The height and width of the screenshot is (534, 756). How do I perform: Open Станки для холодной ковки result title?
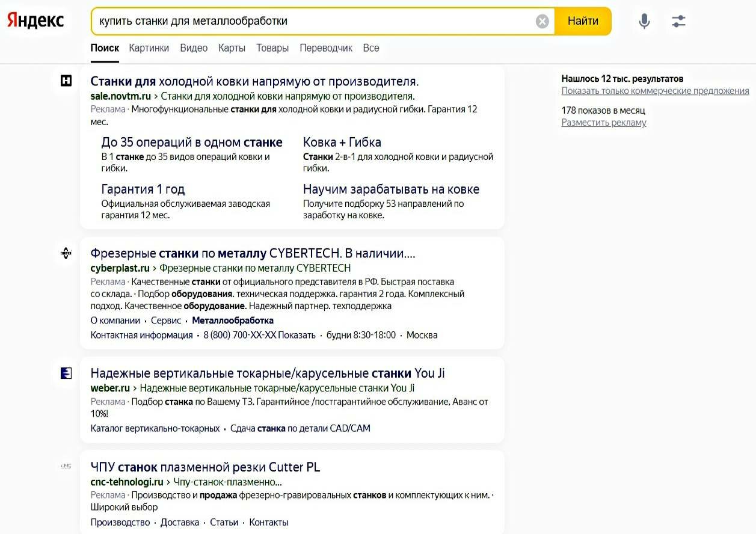(254, 81)
